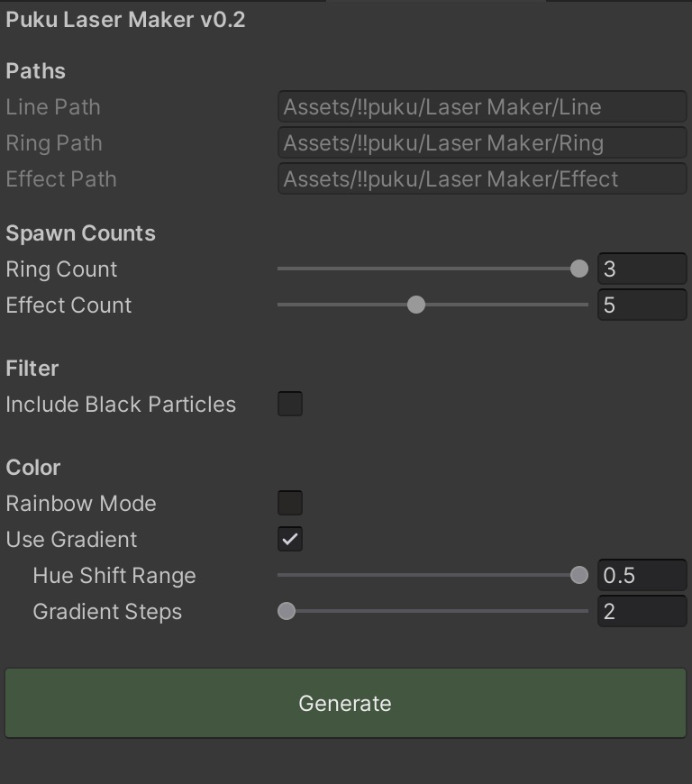
Task: Click the Spawn Counts section header
Action: point(80,232)
